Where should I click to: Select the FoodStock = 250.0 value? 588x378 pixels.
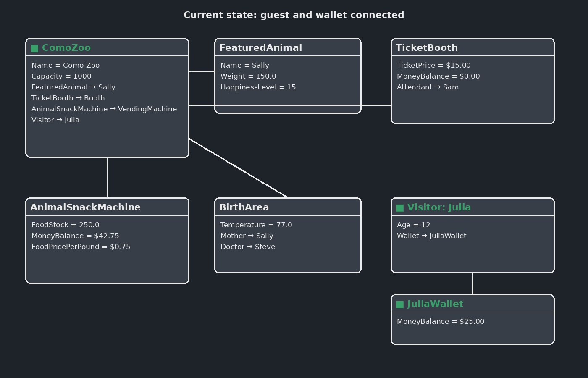point(66,225)
